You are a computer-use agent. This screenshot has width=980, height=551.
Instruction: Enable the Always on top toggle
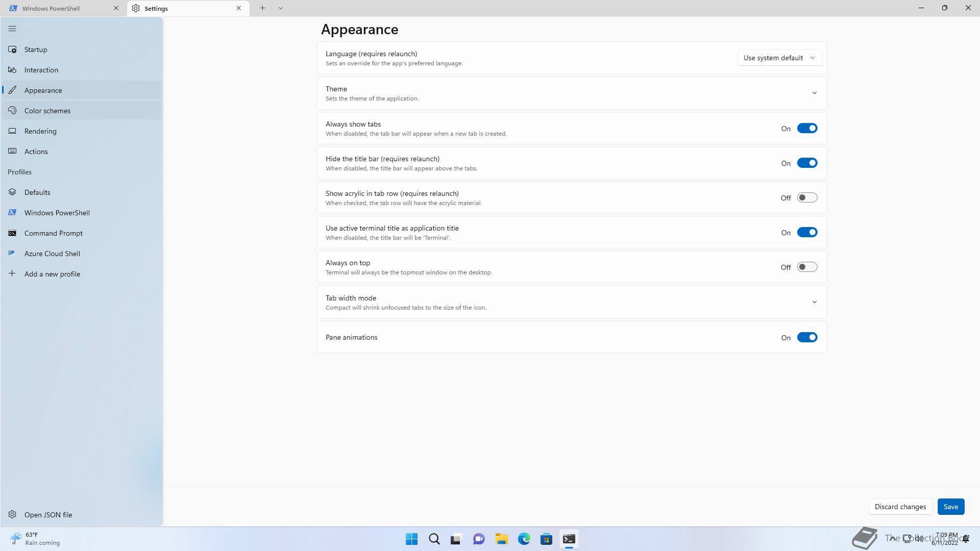tap(807, 267)
